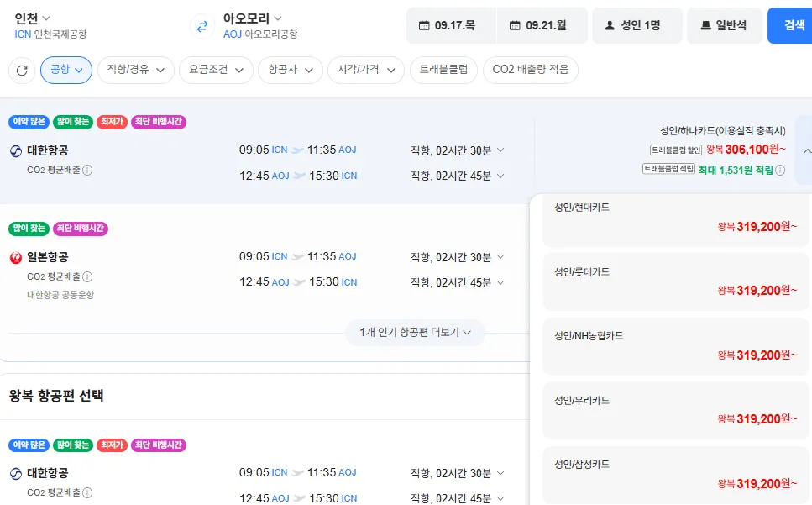Click 일본항공 airline name

click(x=48, y=257)
